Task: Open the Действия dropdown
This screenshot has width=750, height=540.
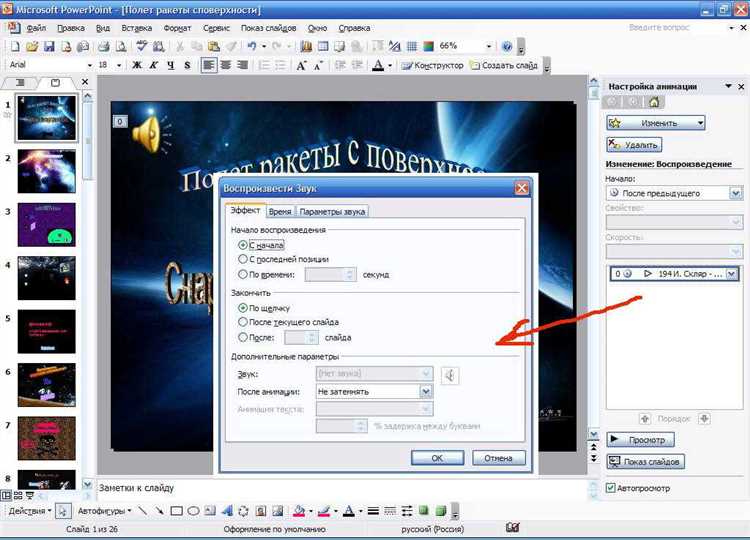Action: pyautogui.click(x=30, y=511)
